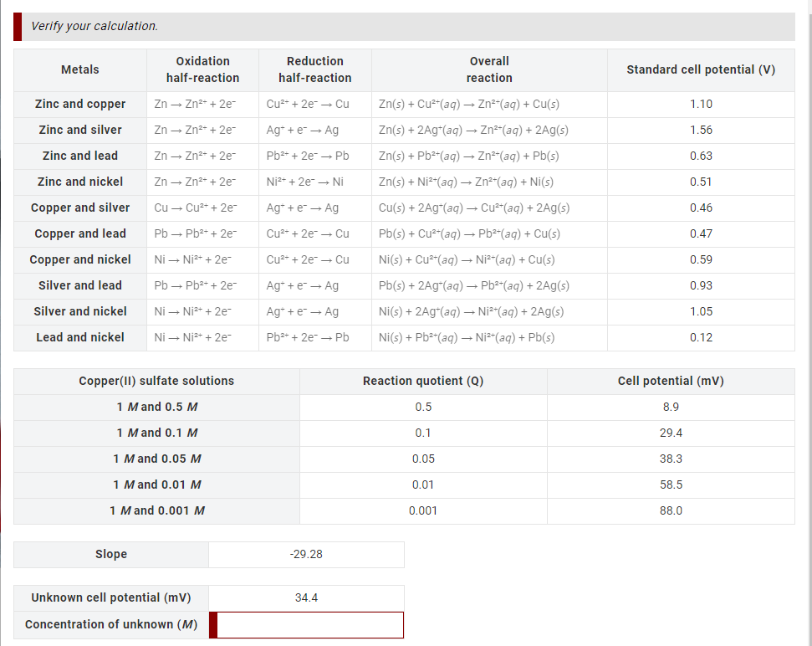812x646 pixels.
Task: Click the Copper and silver overall reaction
Action: pyautogui.click(x=489, y=208)
